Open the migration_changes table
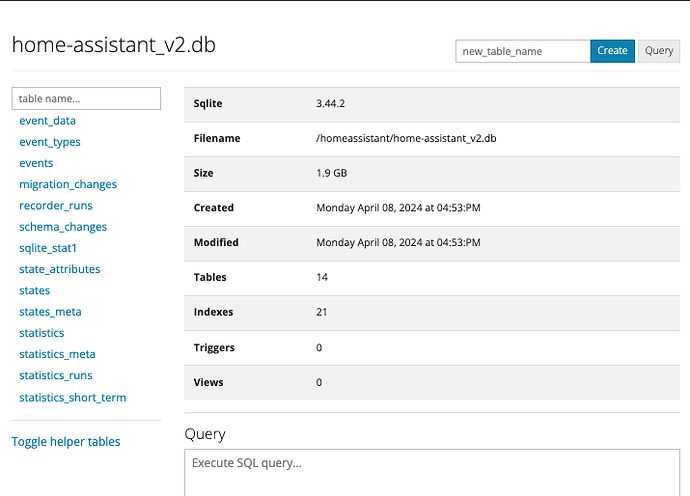The image size is (690, 496). 68,184
